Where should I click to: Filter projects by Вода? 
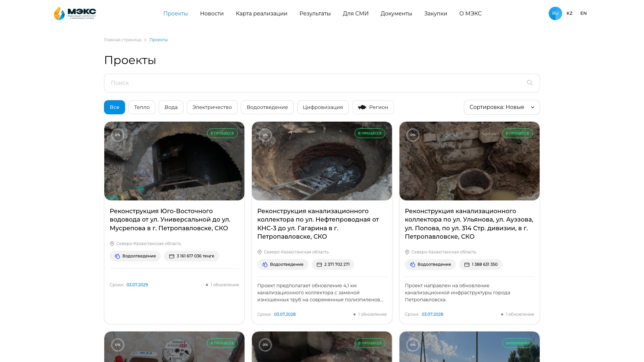point(171,107)
